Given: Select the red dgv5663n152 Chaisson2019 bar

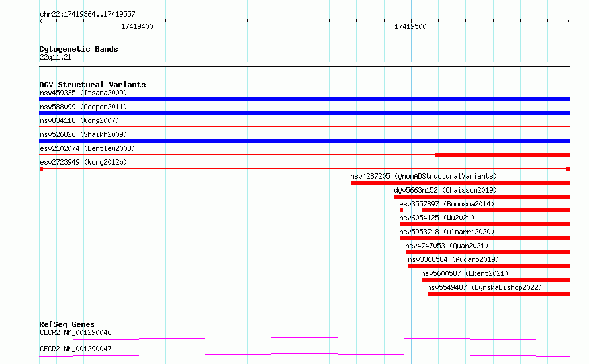Looking at the screenshot, I should 482,197.
